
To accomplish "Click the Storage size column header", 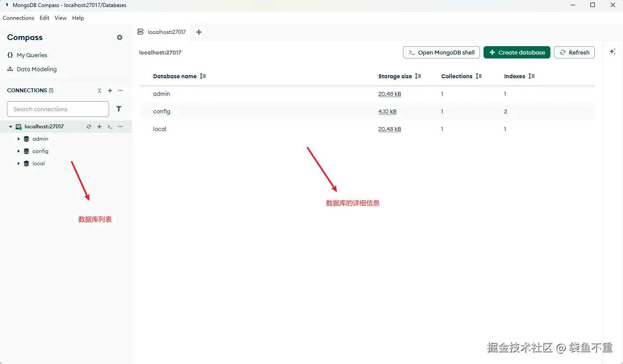I will point(395,76).
